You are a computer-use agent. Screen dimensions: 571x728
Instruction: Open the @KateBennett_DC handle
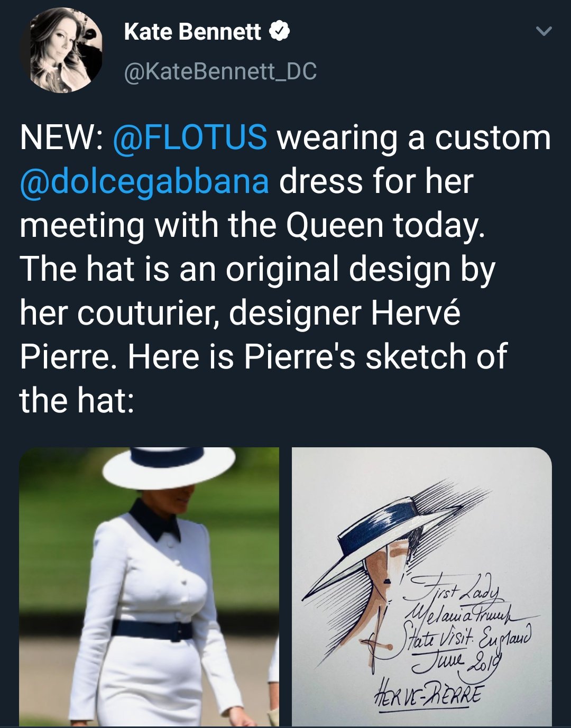[x=220, y=71]
